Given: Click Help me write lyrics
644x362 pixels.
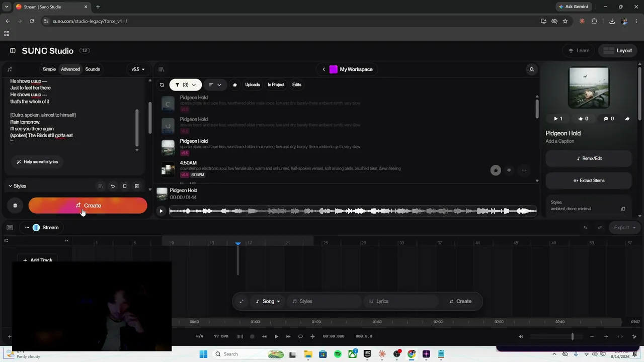Looking at the screenshot, I should tap(37, 162).
